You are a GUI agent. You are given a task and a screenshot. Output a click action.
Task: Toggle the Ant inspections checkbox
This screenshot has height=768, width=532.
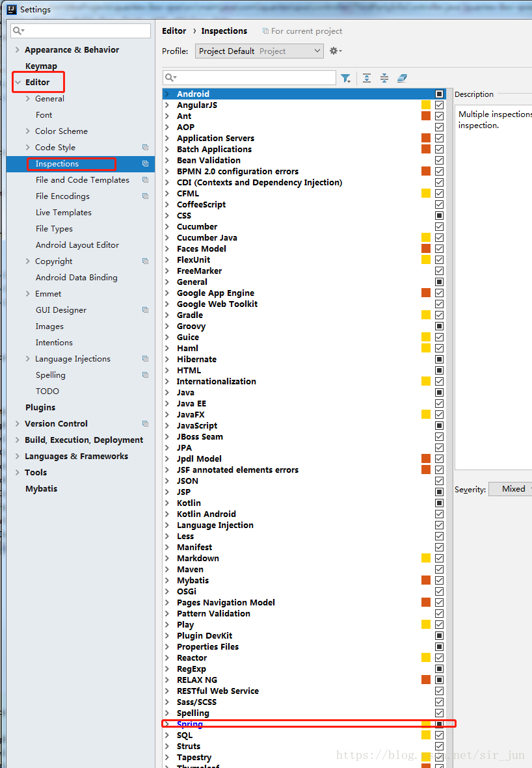coord(440,116)
